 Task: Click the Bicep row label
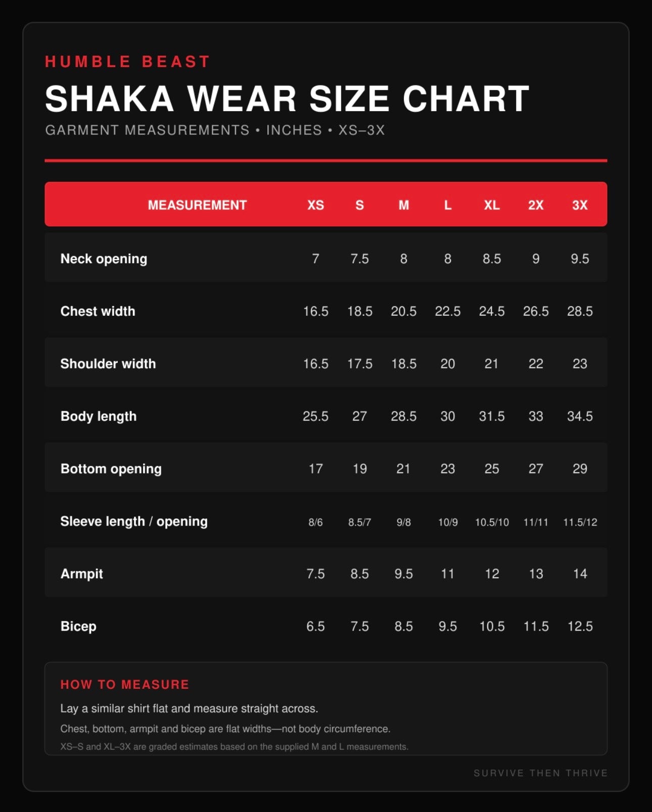click(x=78, y=627)
